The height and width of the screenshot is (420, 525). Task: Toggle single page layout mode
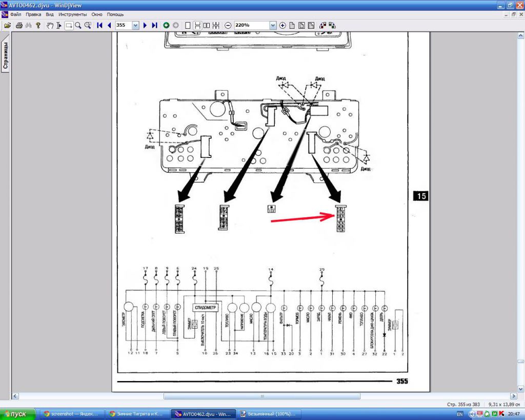[x=188, y=25]
